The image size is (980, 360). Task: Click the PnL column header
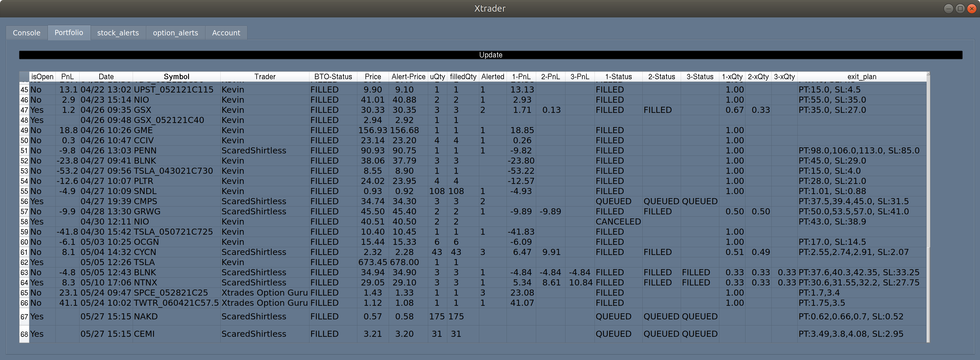67,76
